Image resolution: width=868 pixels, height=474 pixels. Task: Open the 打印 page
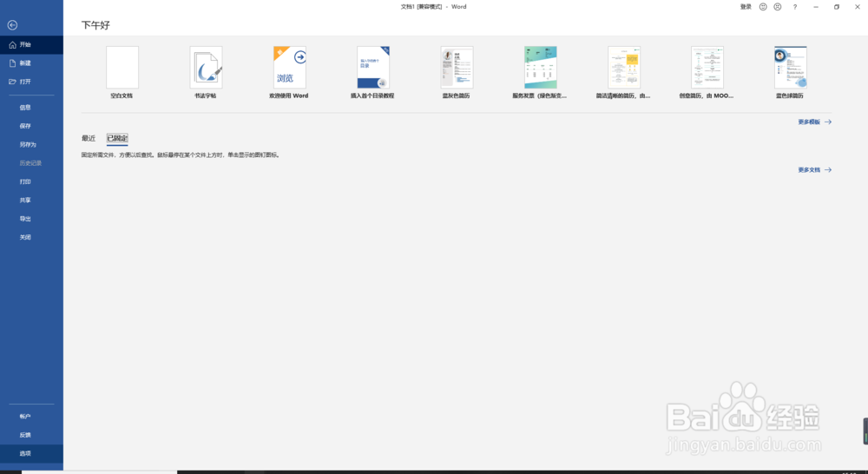pyautogui.click(x=31, y=181)
